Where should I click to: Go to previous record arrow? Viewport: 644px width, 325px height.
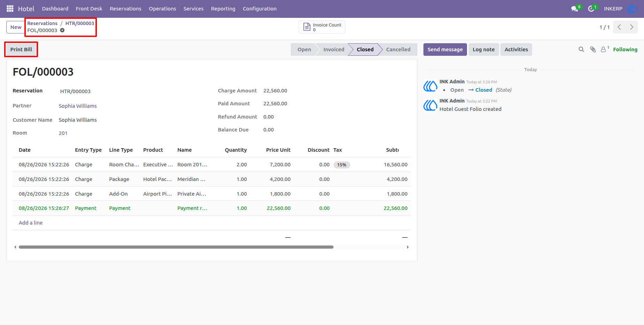click(619, 27)
